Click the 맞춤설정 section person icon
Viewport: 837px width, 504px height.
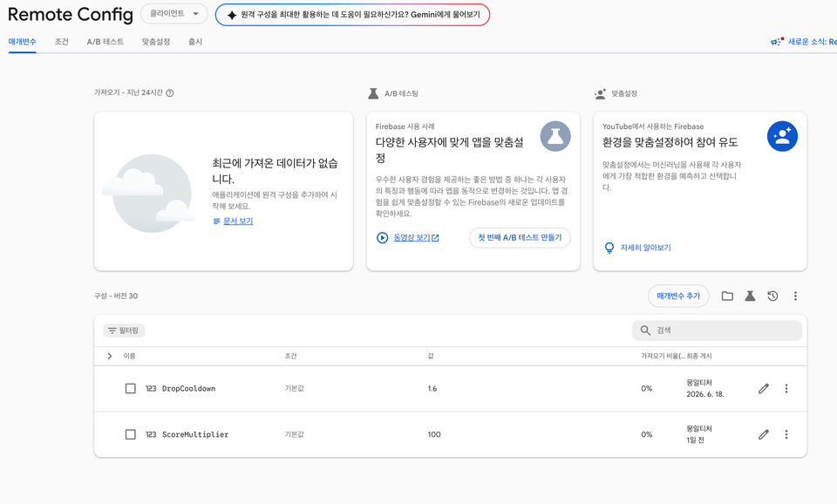pos(601,94)
